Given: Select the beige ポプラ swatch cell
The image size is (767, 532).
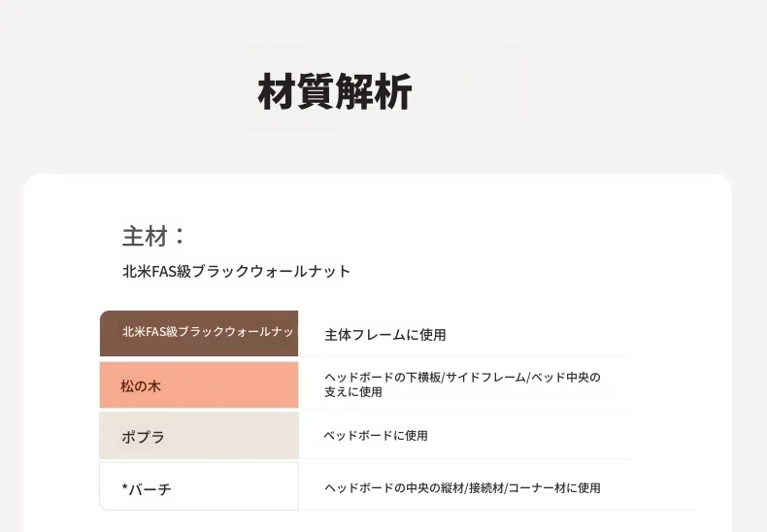Looking at the screenshot, I should pos(199,436).
